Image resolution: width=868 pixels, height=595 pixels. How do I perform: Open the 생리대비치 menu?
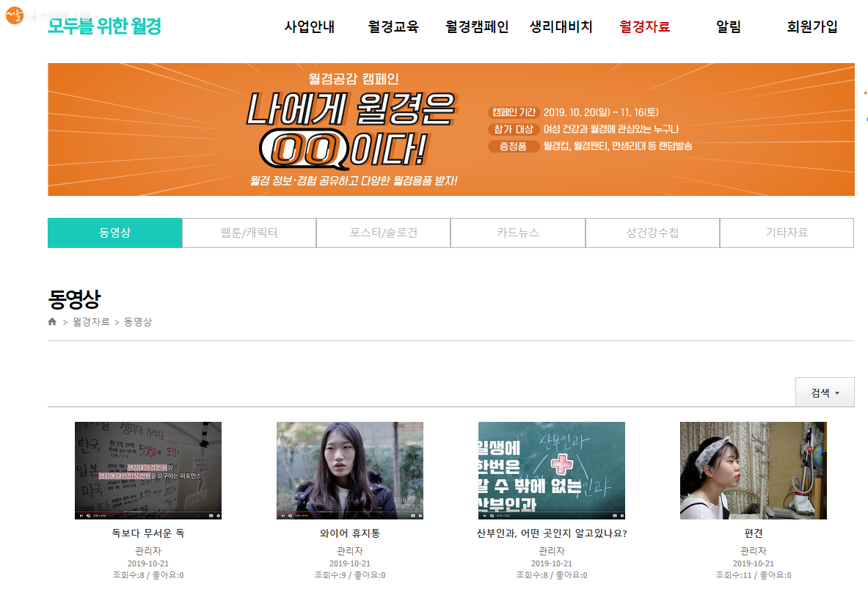[561, 27]
